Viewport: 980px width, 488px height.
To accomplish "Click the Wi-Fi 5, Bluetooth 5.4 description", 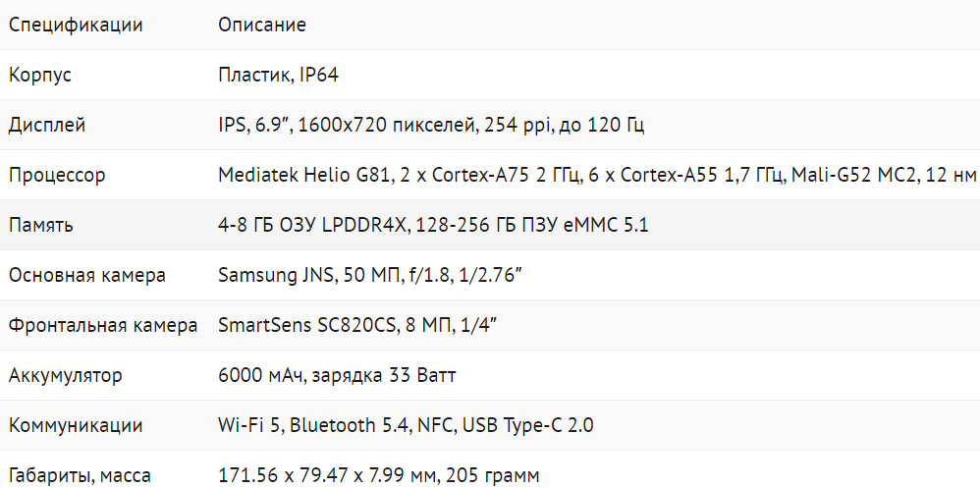I will (x=406, y=425).
